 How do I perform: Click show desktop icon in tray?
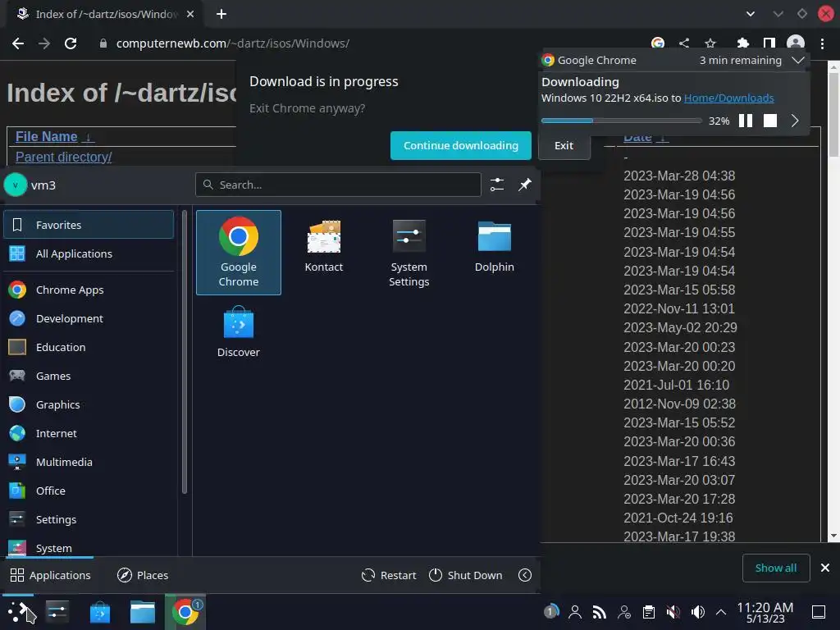pyautogui.click(x=819, y=612)
